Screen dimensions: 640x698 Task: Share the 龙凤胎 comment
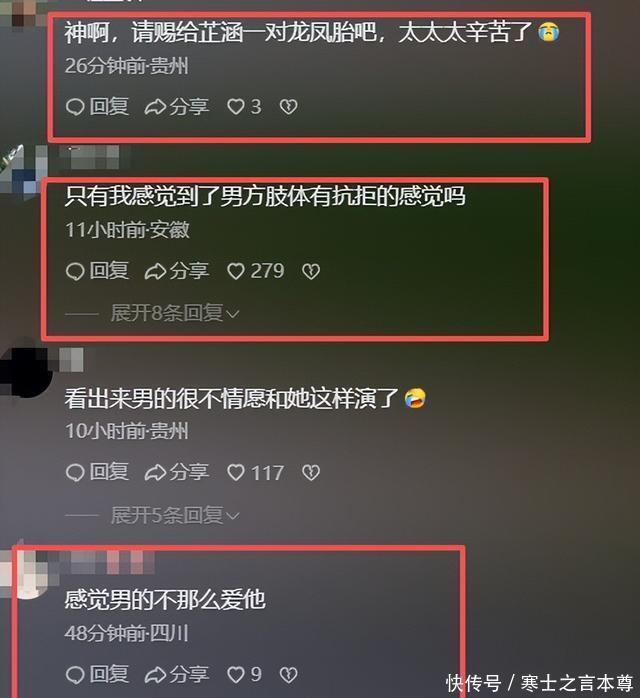[177, 107]
